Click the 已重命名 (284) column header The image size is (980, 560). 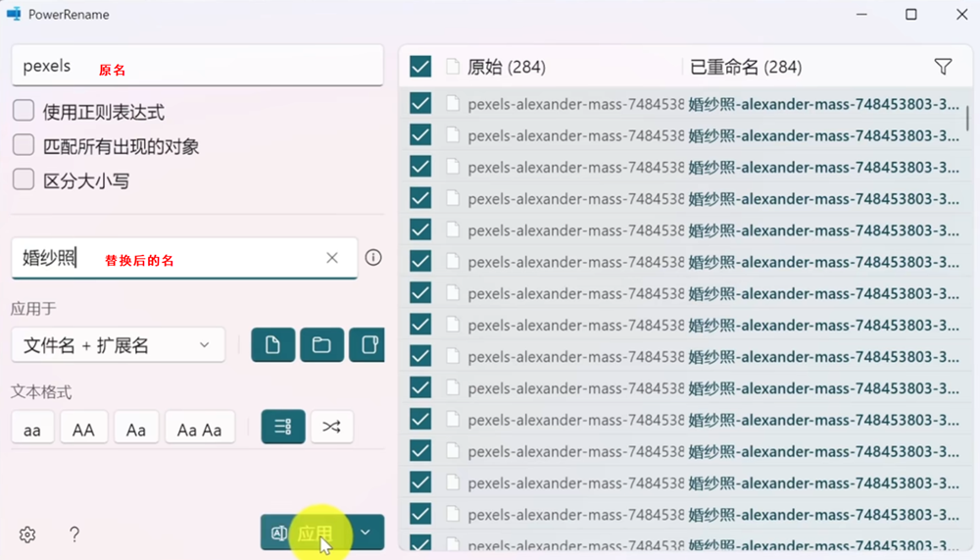746,67
